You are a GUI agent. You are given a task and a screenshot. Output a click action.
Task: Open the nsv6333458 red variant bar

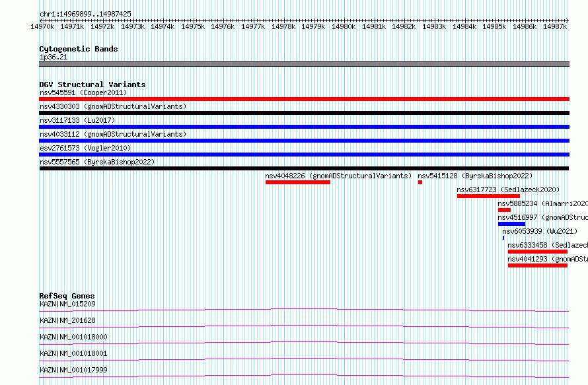coord(538,252)
